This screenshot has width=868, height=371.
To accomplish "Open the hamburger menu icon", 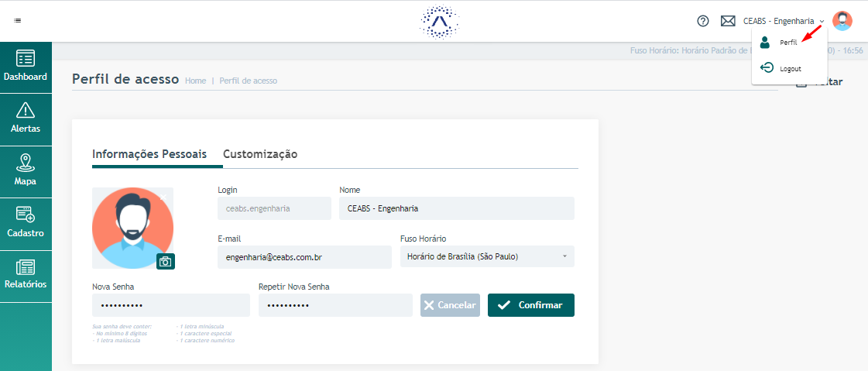I will (18, 20).
